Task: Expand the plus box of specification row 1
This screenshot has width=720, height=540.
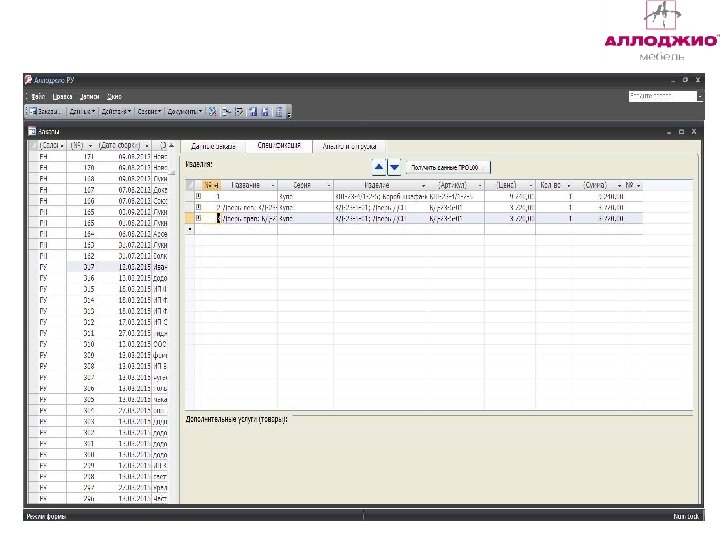Action: pos(199,196)
